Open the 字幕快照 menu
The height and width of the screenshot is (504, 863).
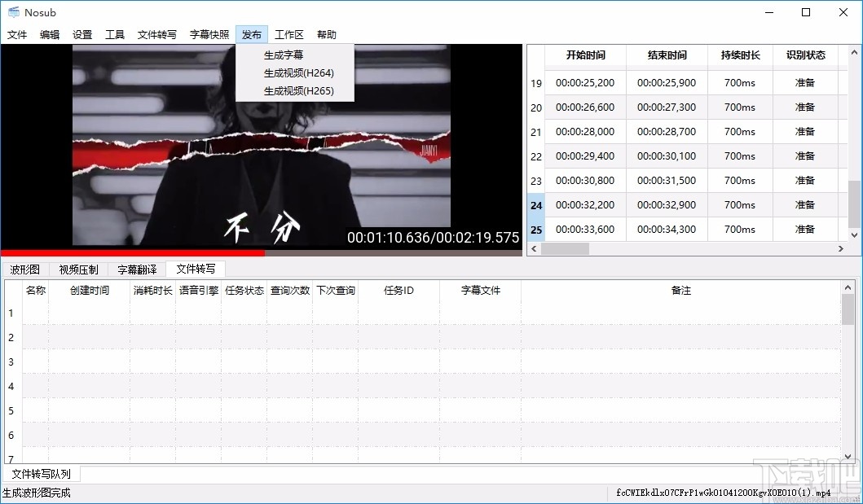coord(209,35)
